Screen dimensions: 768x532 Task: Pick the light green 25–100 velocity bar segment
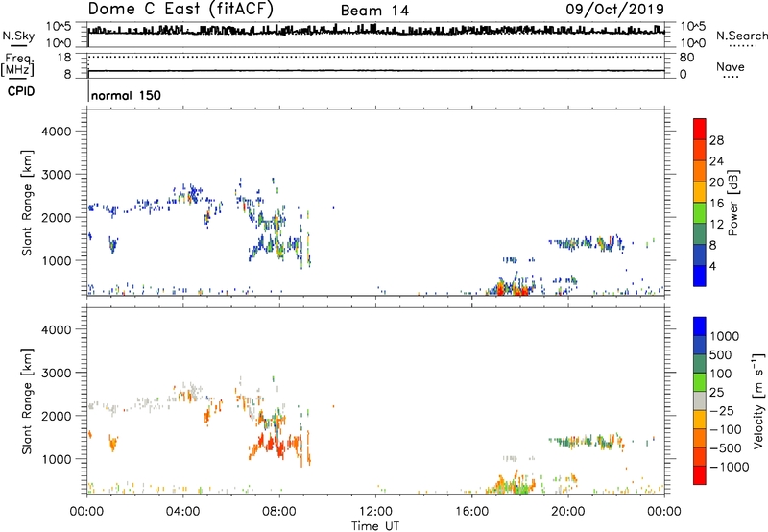(x=700, y=382)
